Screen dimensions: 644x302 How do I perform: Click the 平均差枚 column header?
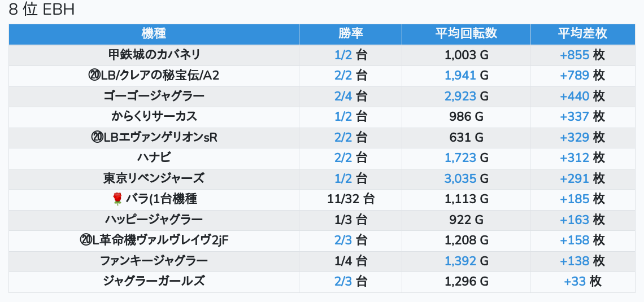(582, 33)
